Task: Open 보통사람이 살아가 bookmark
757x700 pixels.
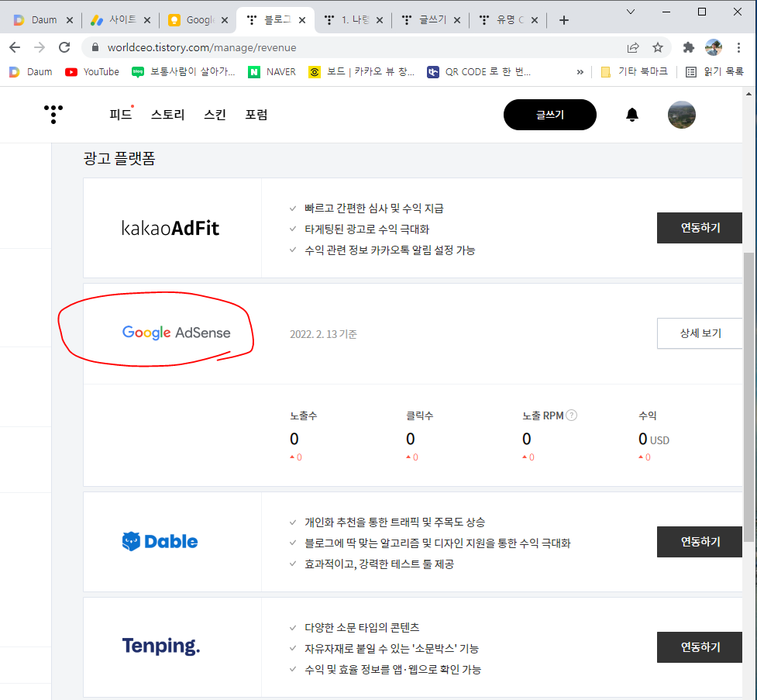Action: pos(184,72)
